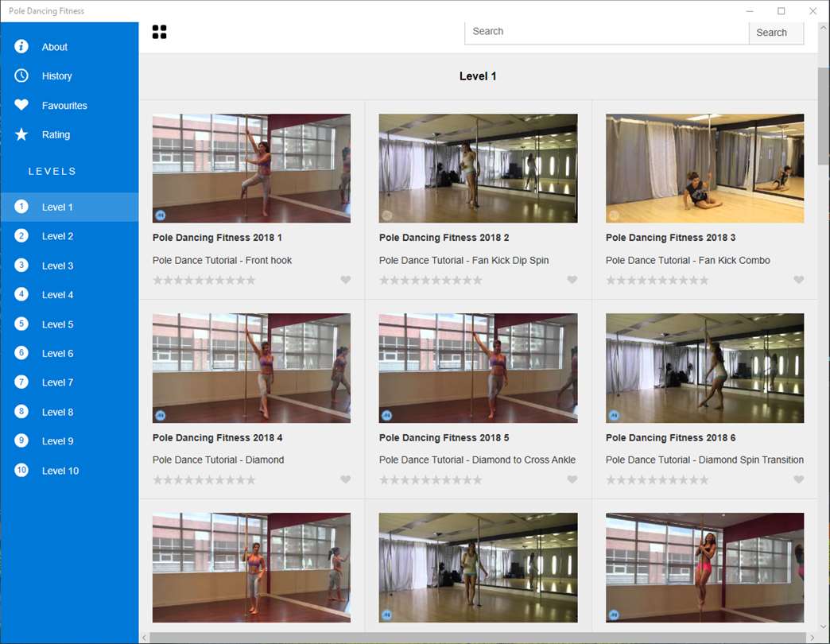Go to Level 2 label

(58, 236)
